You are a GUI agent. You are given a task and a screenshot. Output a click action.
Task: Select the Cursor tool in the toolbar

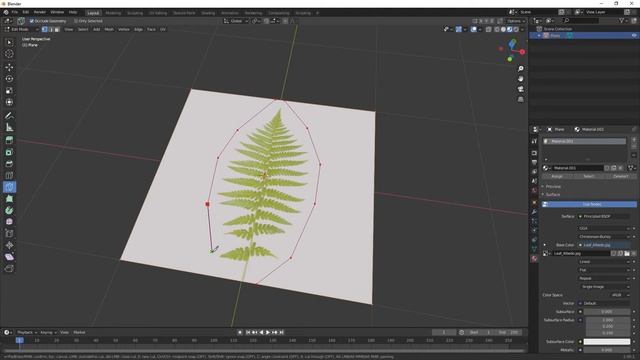(x=9, y=54)
